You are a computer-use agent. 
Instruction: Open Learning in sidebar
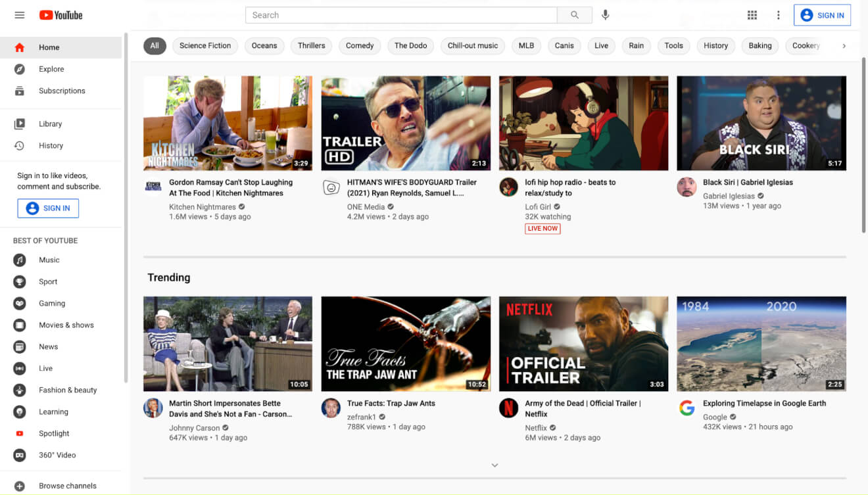tap(60, 412)
